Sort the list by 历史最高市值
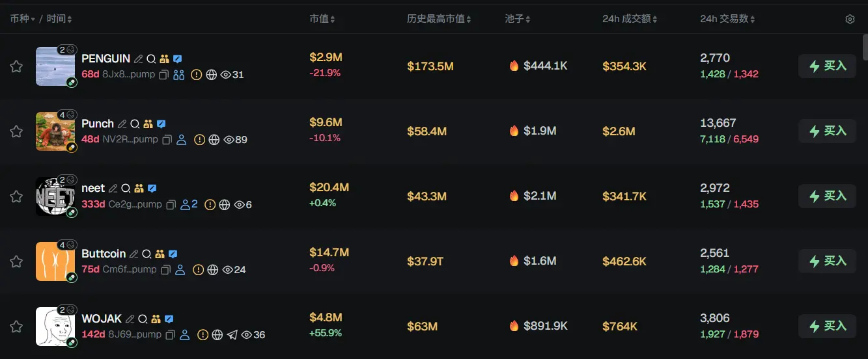The image size is (868, 359). [x=439, y=19]
